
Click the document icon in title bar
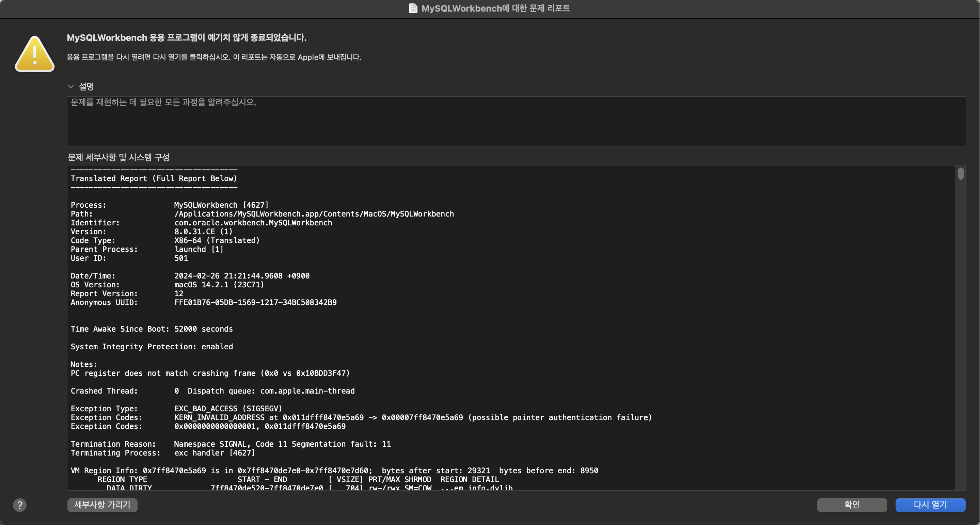point(413,9)
